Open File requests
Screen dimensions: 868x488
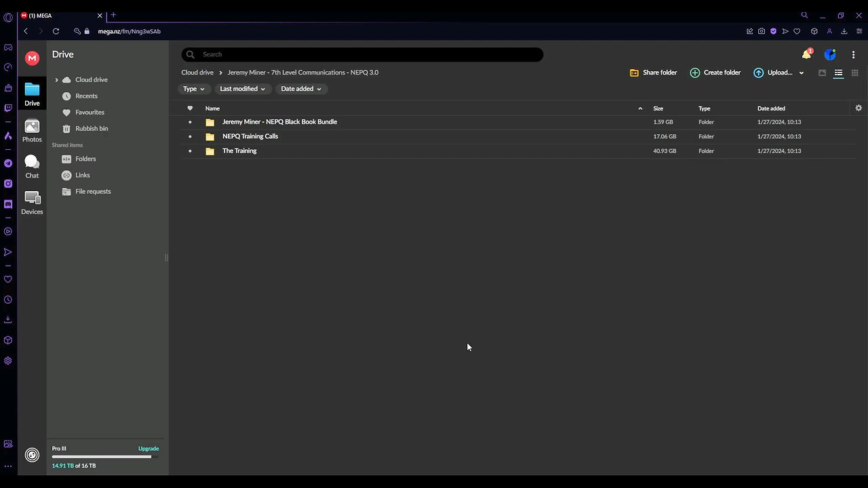click(x=93, y=192)
